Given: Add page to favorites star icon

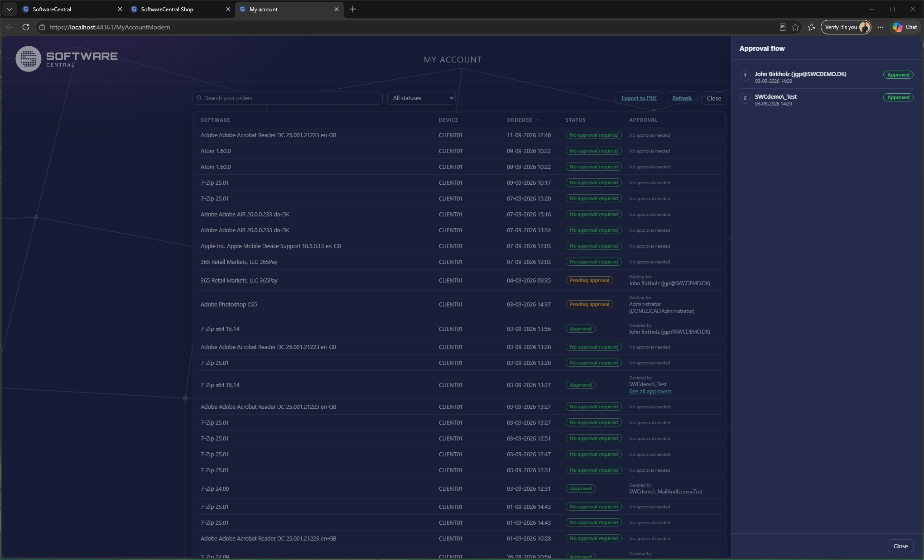Looking at the screenshot, I should coord(795,27).
